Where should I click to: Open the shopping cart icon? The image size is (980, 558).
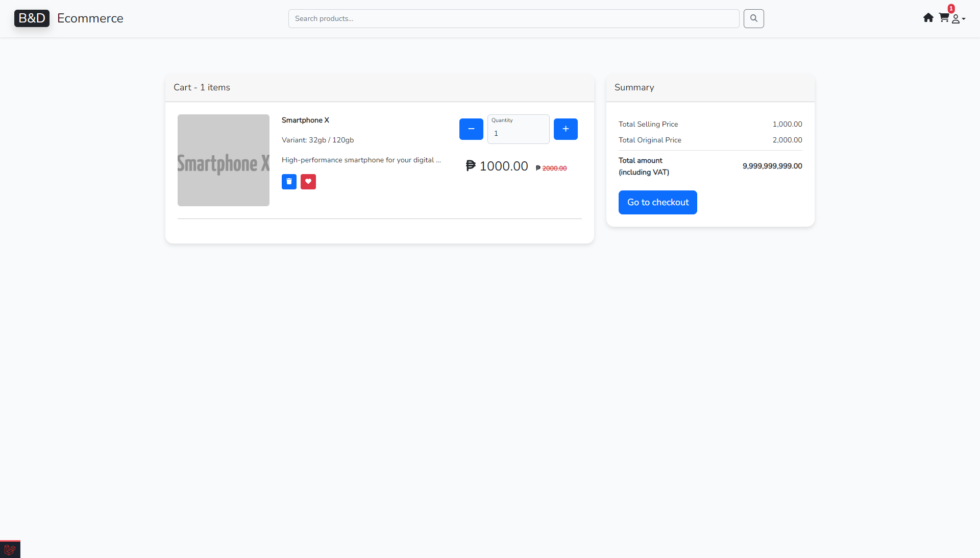[943, 18]
